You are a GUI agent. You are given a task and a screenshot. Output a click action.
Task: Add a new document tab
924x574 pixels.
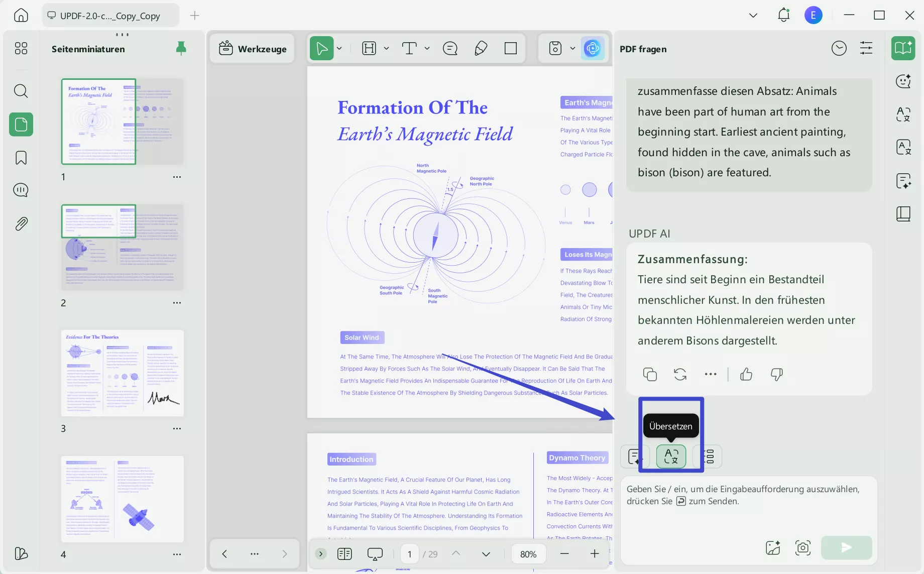coord(195,16)
